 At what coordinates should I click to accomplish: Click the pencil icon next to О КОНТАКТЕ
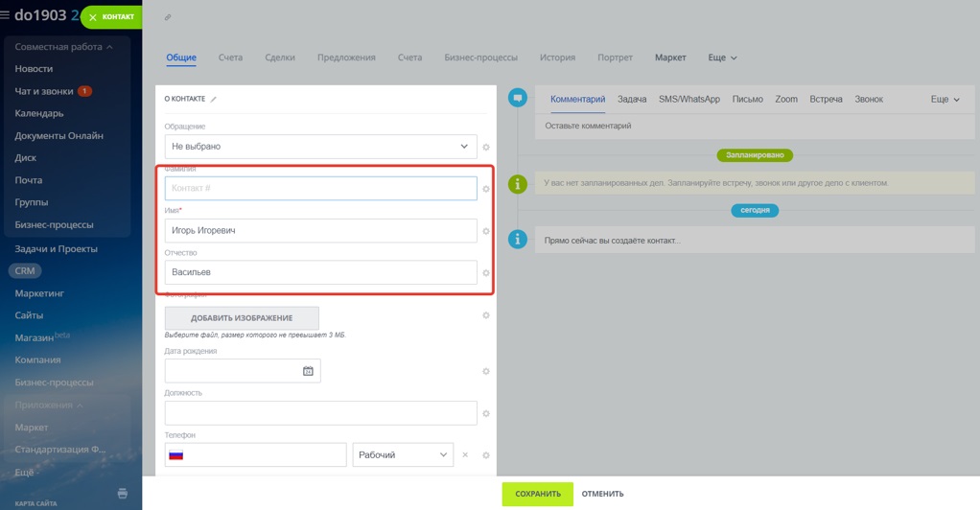click(213, 99)
